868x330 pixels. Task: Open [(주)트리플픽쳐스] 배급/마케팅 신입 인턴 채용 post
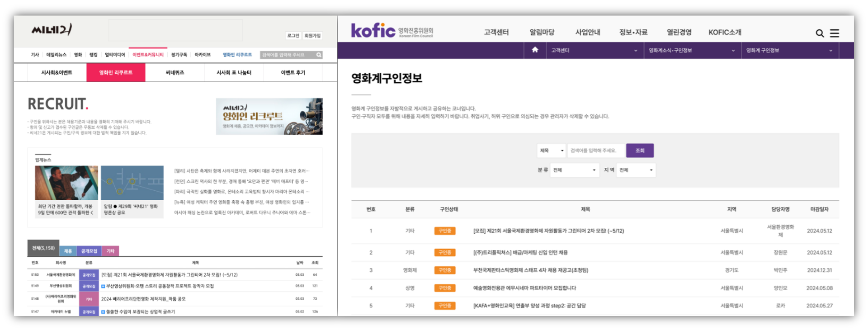520,253
